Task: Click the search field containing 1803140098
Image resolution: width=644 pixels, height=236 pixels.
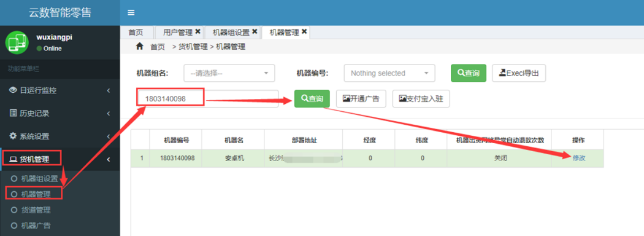Action: [208, 99]
